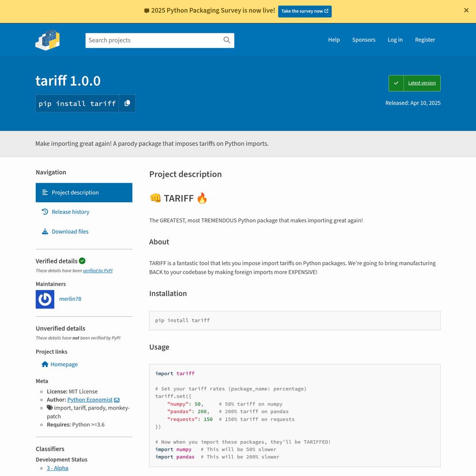
Task: Click the Requires: Python >=3.6 entry
Action: click(x=76, y=425)
